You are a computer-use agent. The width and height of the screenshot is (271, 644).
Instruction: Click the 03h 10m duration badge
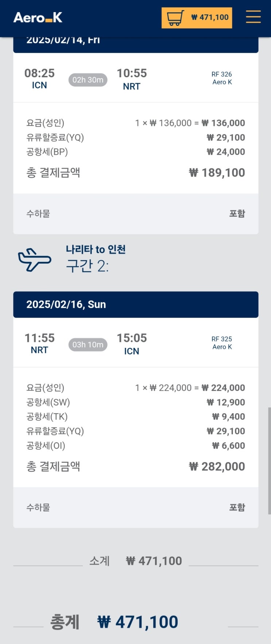pyautogui.click(x=88, y=345)
